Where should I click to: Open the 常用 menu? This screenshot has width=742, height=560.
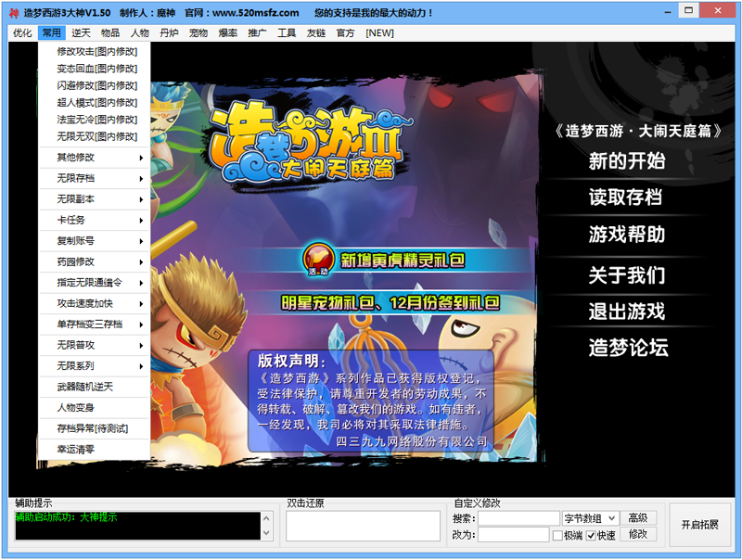click(x=52, y=32)
